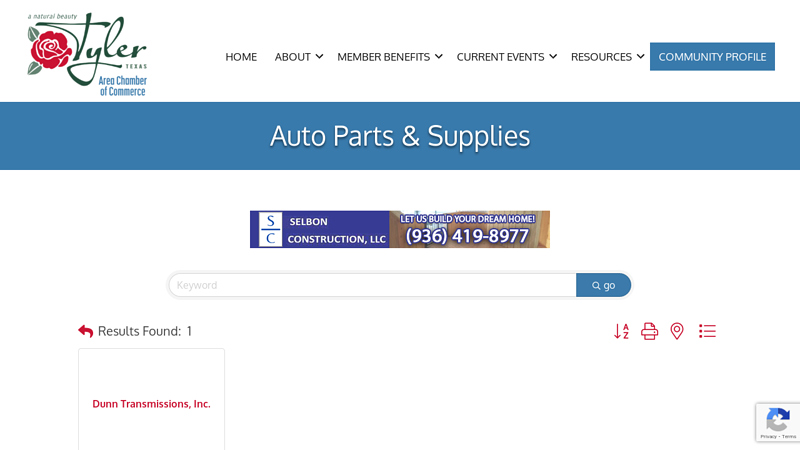Click the reCAPTCHA Privacy link
800x450 pixels.
point(768,437)
